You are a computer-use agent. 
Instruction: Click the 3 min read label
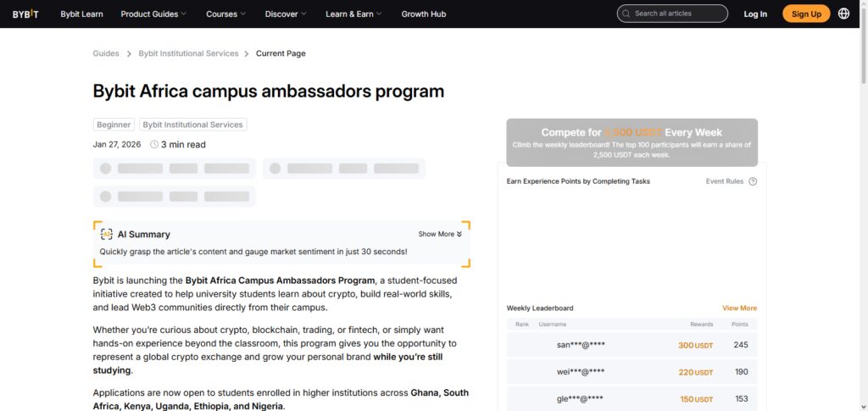[183, 144]
